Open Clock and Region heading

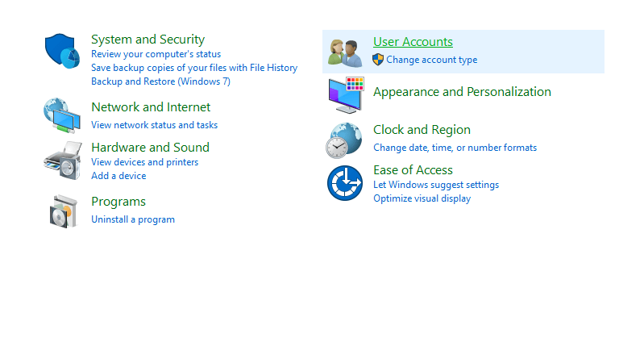(x=422, y=130)
